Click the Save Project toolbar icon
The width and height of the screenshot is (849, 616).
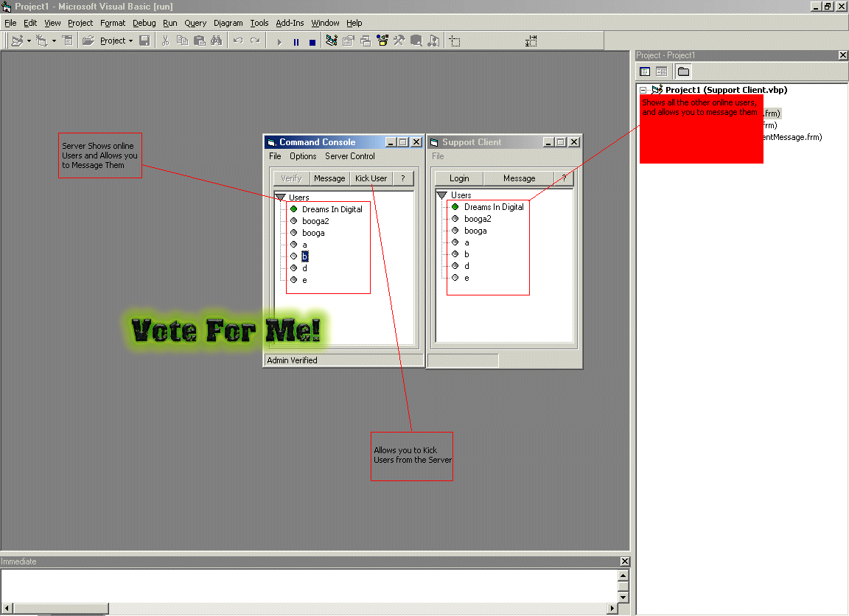click(x=145, y=41)
